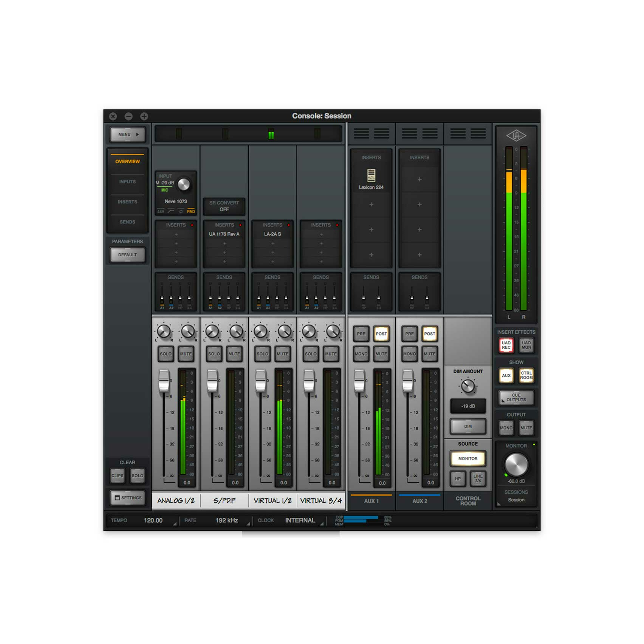
Task: Enable low-cut filter on Analog 1/2 input
Action: point(171,212)
